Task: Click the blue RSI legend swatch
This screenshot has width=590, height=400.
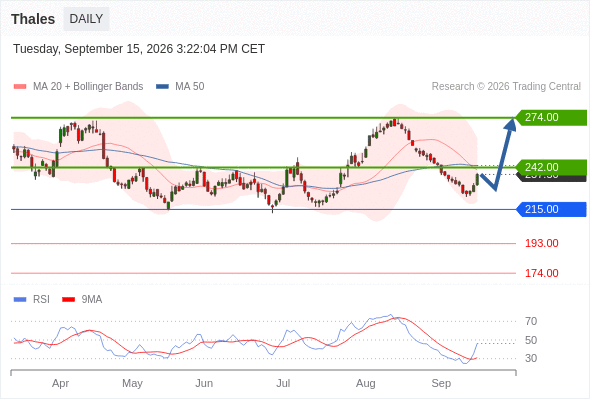Action: pyautogui.click(x=20, y=300)
